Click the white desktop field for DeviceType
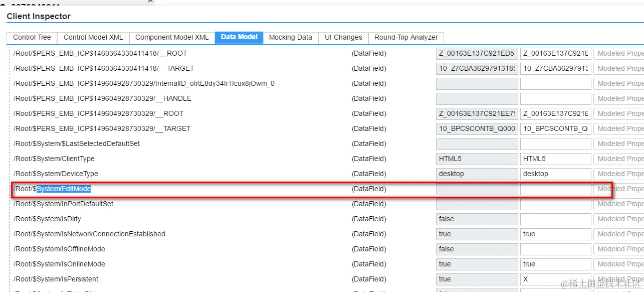The width and height of the screenshot is (644, 292). click(x=555, y=174)
